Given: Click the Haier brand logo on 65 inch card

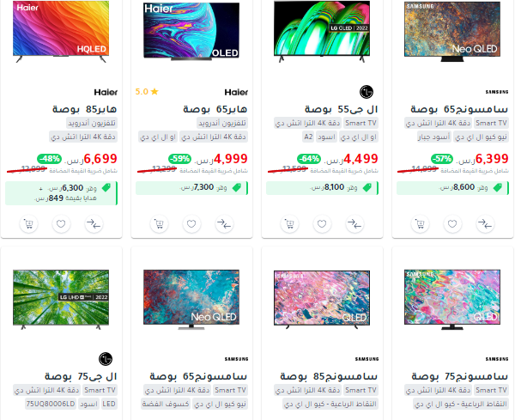Looking at the screenshot, I should 236,92.
